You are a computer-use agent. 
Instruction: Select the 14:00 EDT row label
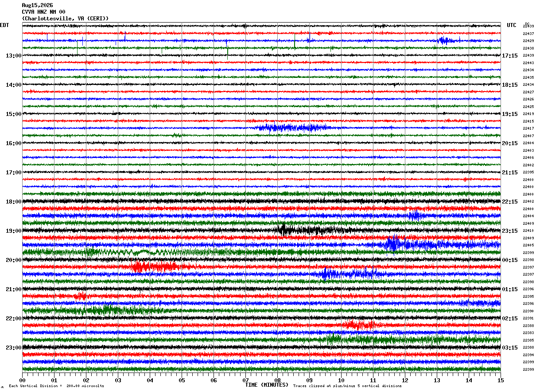(14, 85)
